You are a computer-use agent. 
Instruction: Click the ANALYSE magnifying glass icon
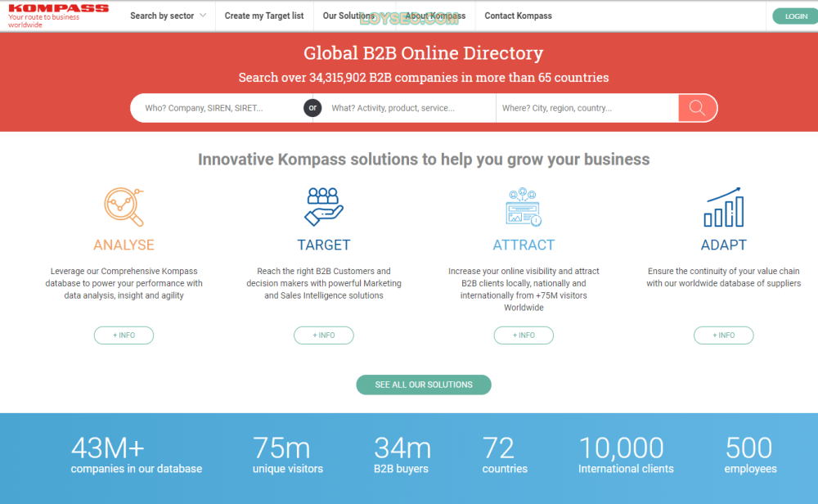pyautogui.click(x=124, y=207)
